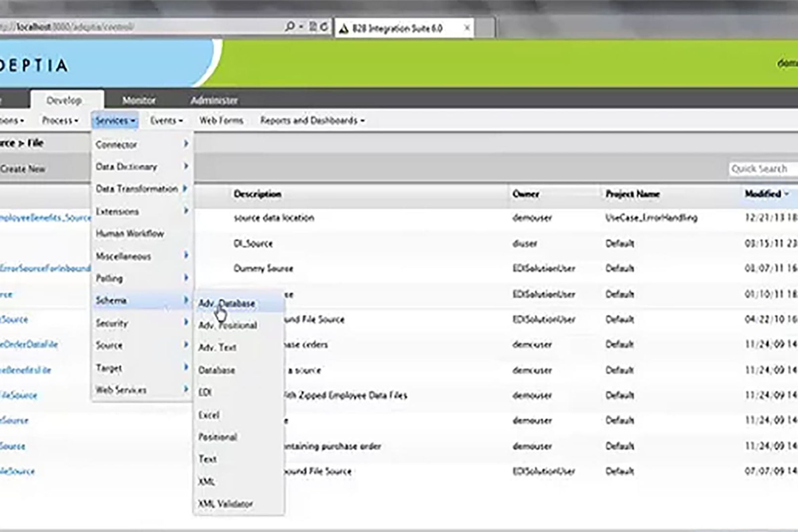The width and height of the screenshot is (798, 532).
Task: Close the B2B Integration Suite tab
Action: point(467,28)
